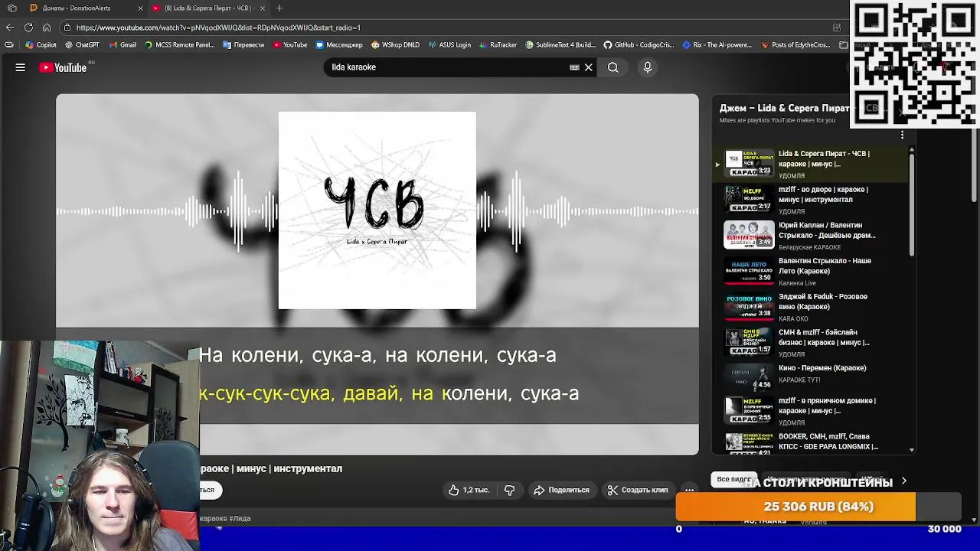Click the search magnifier button

613,67
